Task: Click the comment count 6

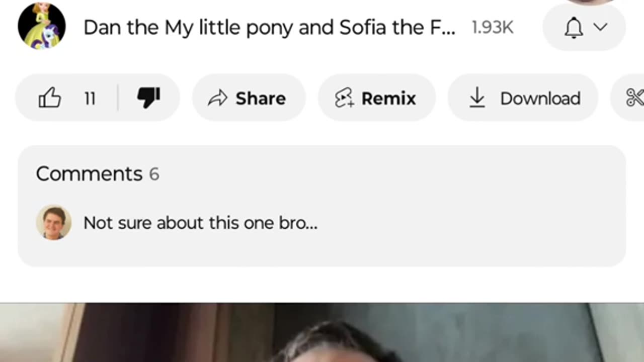Action: click(154, 174)
